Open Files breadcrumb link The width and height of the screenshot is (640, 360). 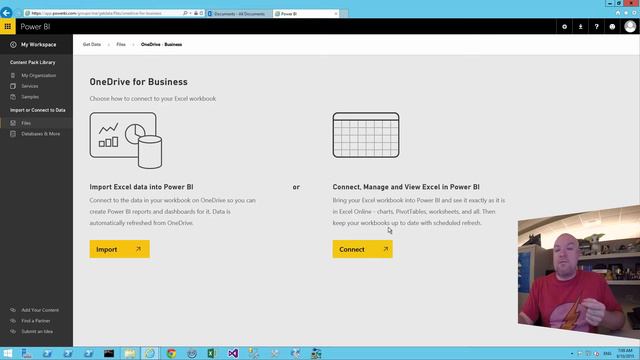point(121,44)
